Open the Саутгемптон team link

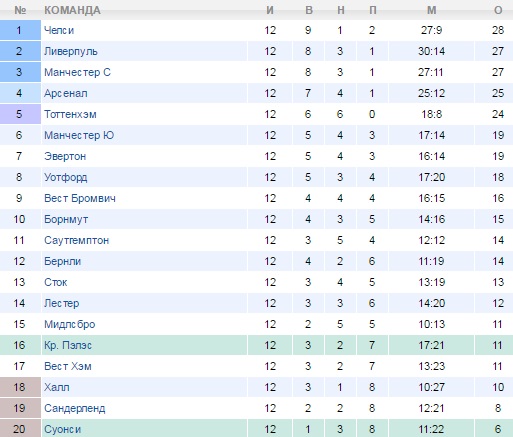77,240
